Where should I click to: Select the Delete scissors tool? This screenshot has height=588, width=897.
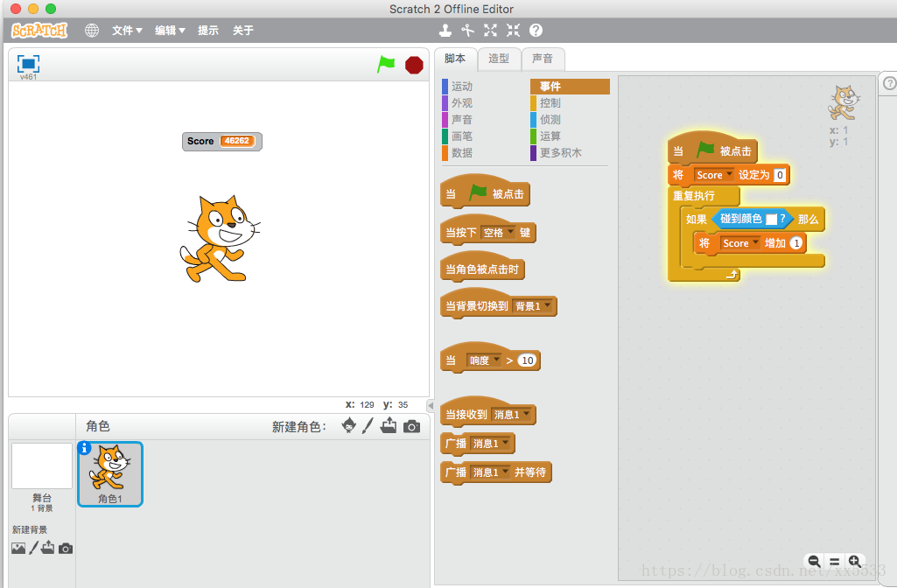468,31
